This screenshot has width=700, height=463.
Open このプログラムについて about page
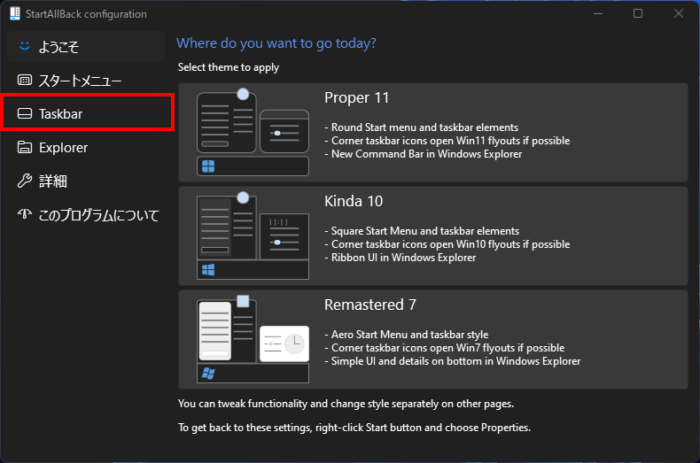pyautogui.click(x=86, y=215)
